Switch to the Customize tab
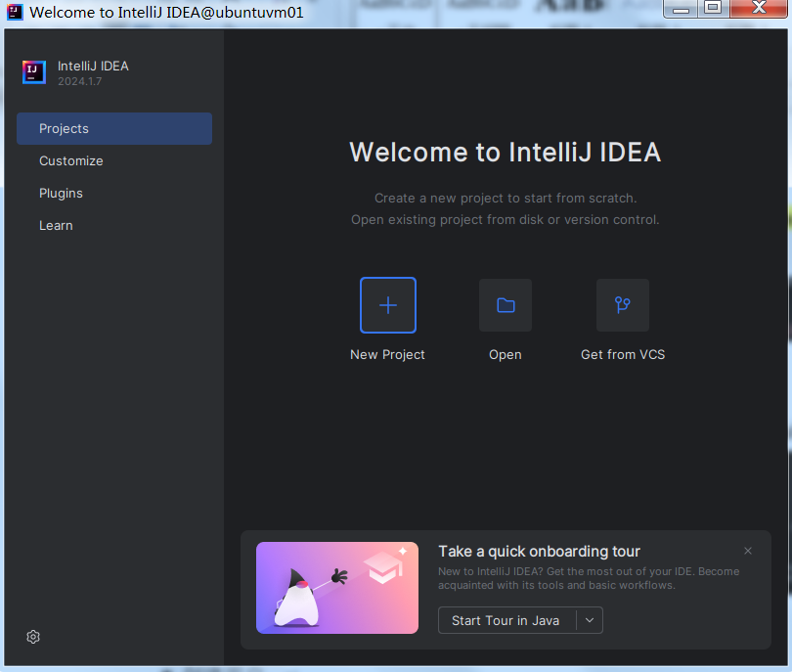The height and width of the screenshot is (672, 792). [x=114, y=160]
